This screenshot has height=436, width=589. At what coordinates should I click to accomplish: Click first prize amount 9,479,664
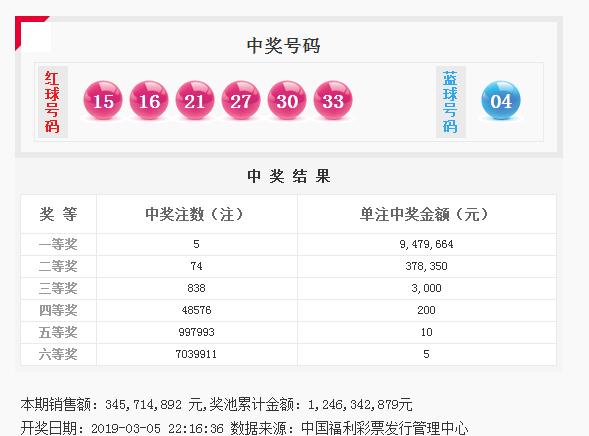coord(426,244)
